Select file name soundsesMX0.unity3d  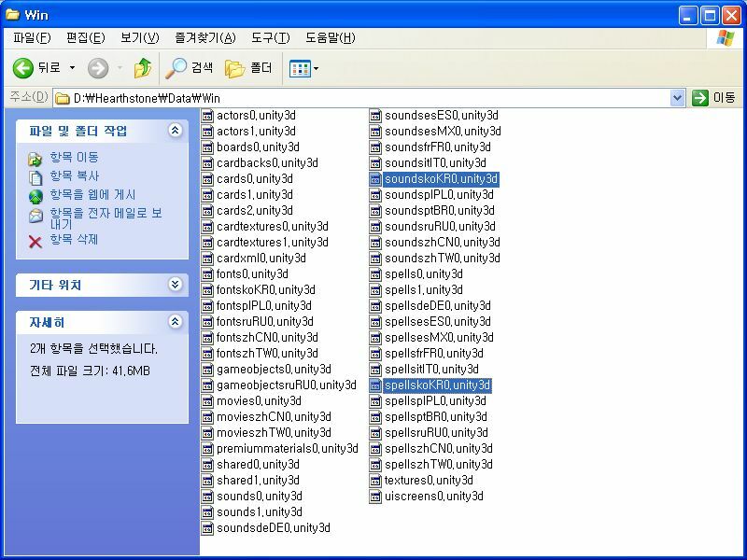click(x=443, y=132)
